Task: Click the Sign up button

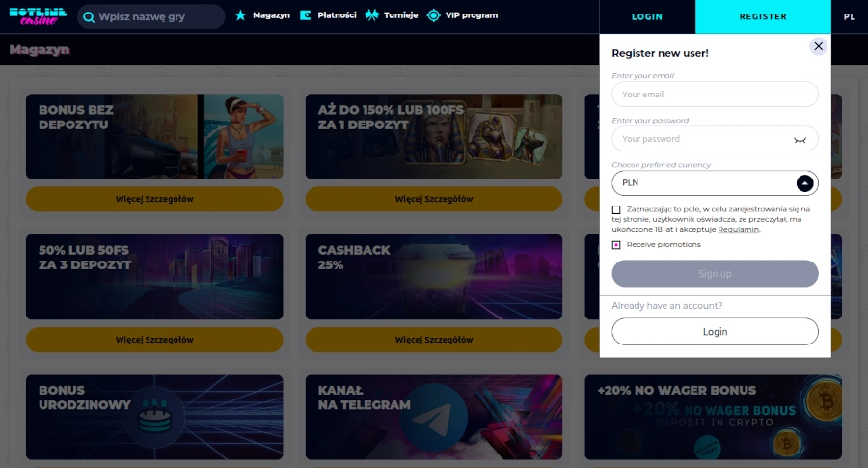Action: coord(715,274)
